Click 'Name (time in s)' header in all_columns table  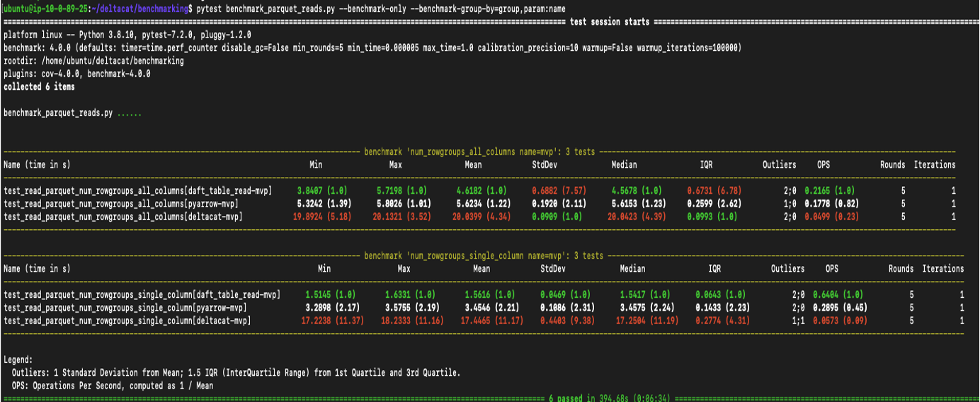click(x=37, y=165)
